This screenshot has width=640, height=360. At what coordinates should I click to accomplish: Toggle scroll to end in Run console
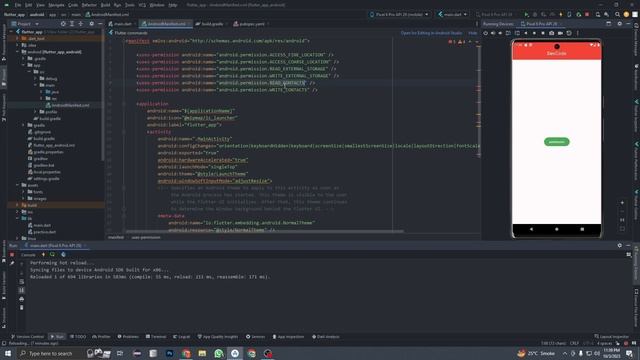click(x=22, y=290)
